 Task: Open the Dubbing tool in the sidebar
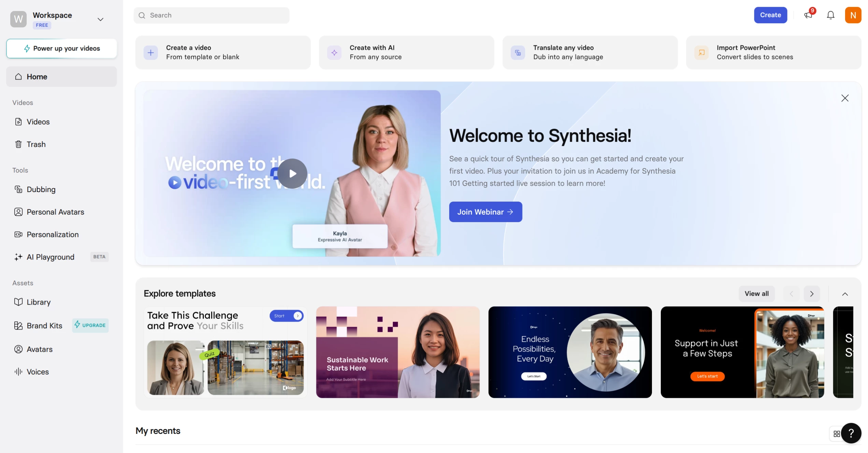tap(41, 189)
